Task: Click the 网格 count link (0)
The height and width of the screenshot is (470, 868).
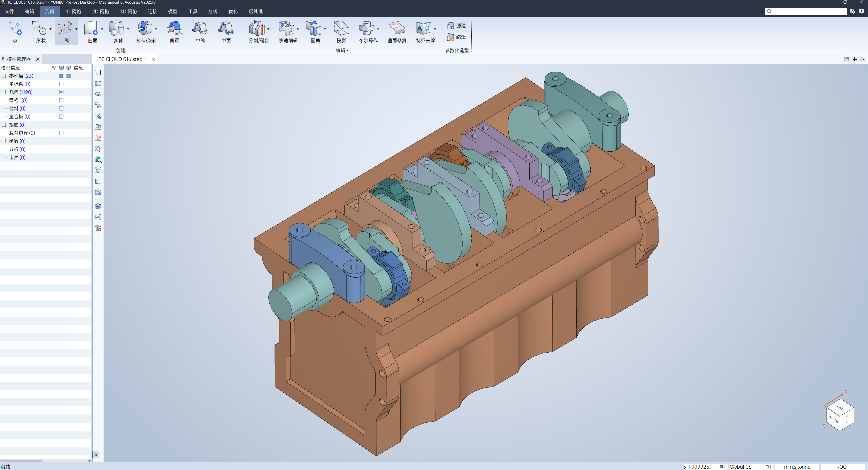Action: (x=24, y=100)
